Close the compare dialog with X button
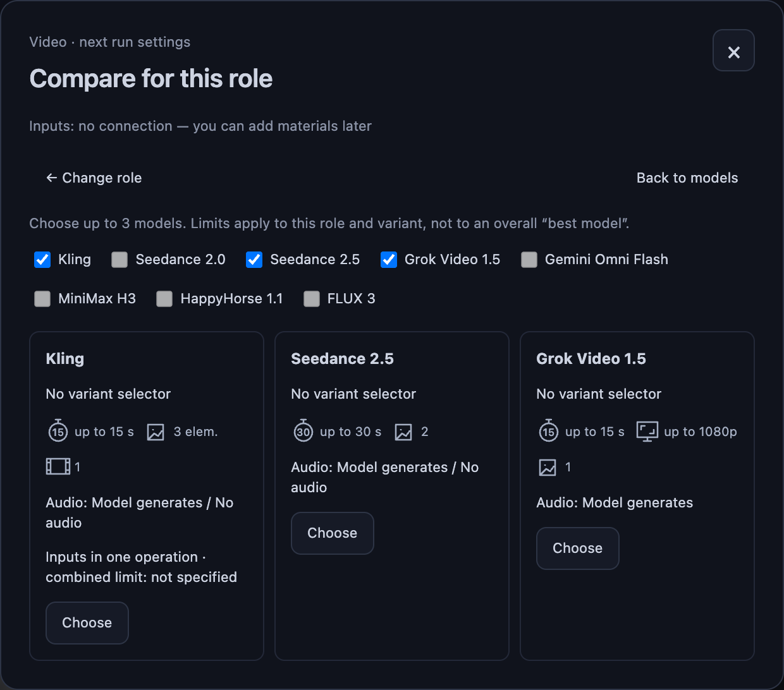This screenshot has height=690, width=784. click(733, 51)
